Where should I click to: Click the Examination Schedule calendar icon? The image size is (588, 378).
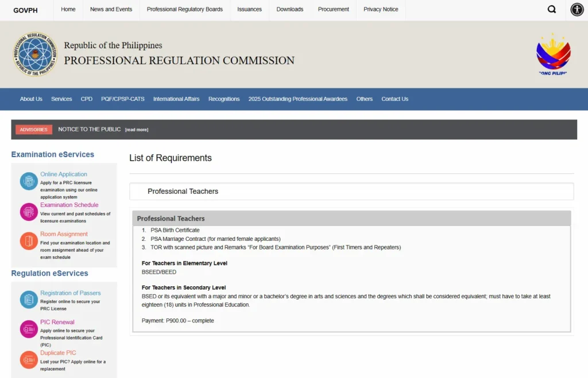[29, 212]
